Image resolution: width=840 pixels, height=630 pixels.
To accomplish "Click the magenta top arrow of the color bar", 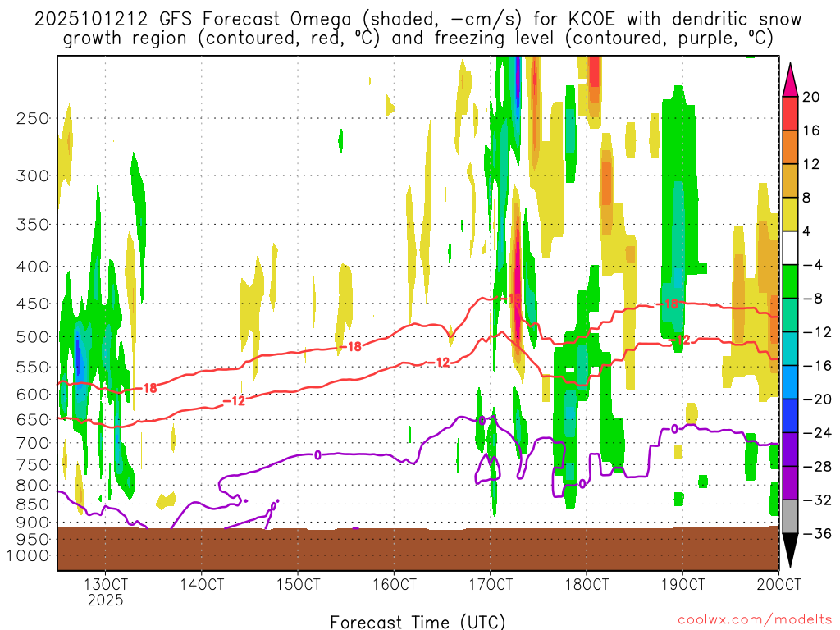I will click(790, 80).
